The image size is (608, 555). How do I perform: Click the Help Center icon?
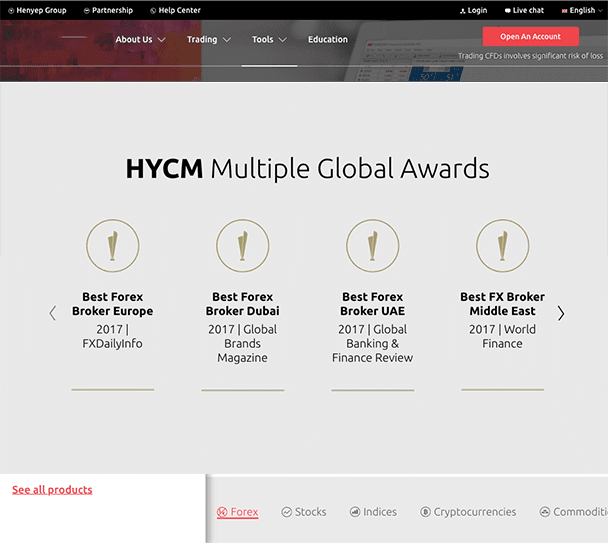point(153,10)
